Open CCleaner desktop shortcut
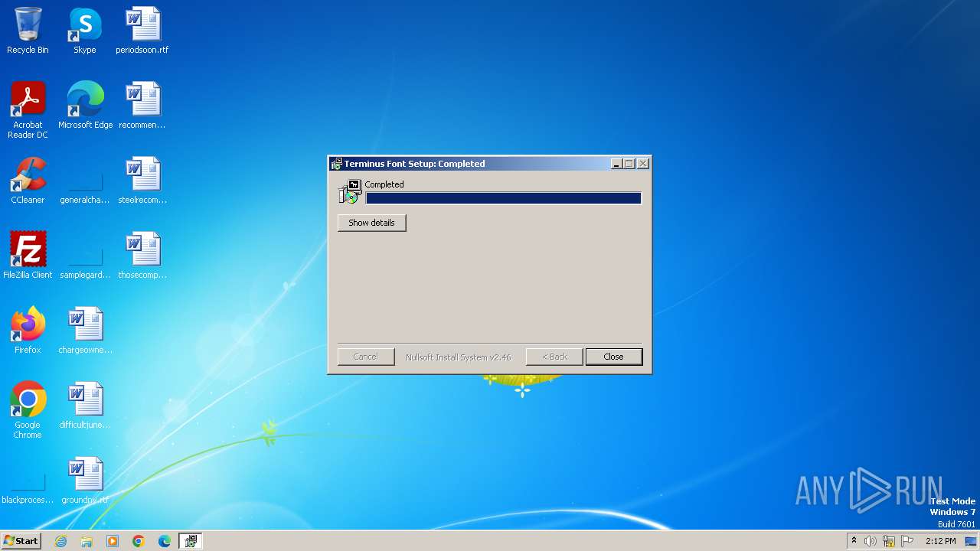This screenshot has height=551, width=980. [28, 181]
